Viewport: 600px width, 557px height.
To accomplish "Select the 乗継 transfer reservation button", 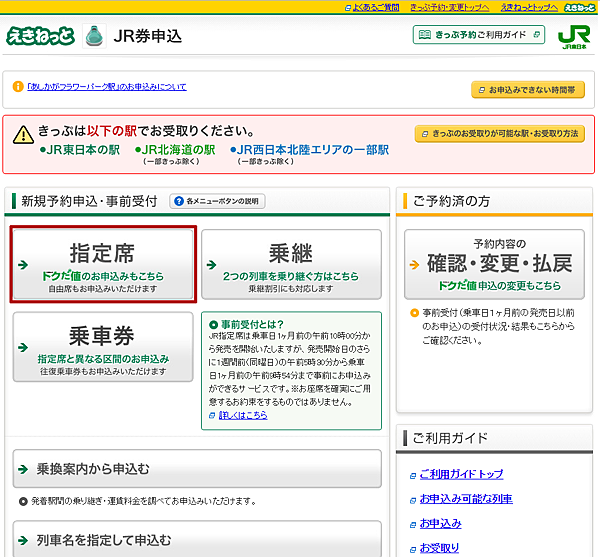I will (291, 264).
